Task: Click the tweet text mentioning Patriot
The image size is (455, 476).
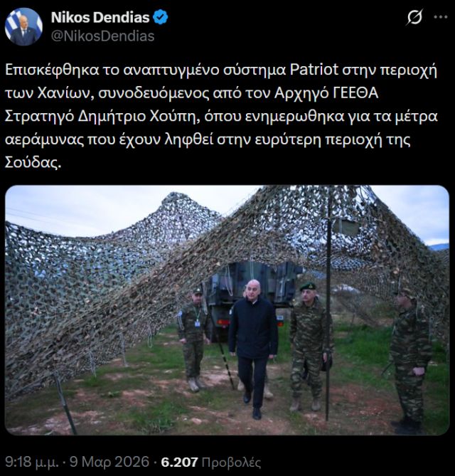Action: point(221,116)
